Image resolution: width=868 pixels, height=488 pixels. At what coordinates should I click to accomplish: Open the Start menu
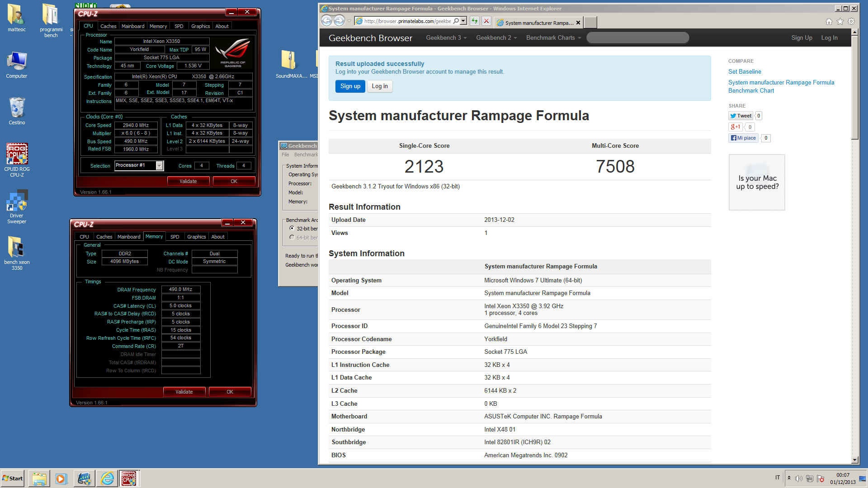point(13,479)
